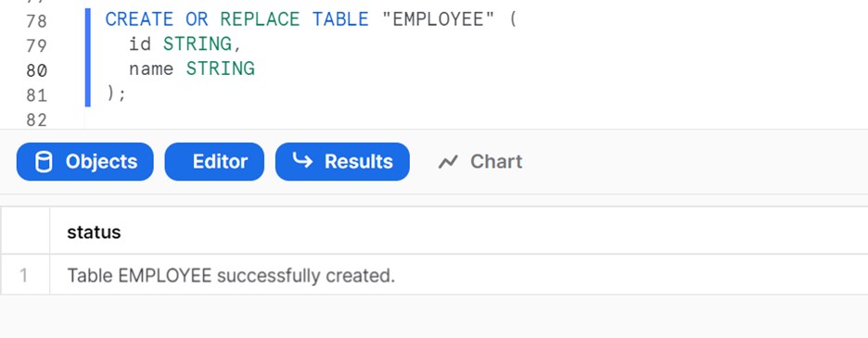The width and height of the screenshot is (868, 338).
Task: Select the status column header
Action: point(94,232)
